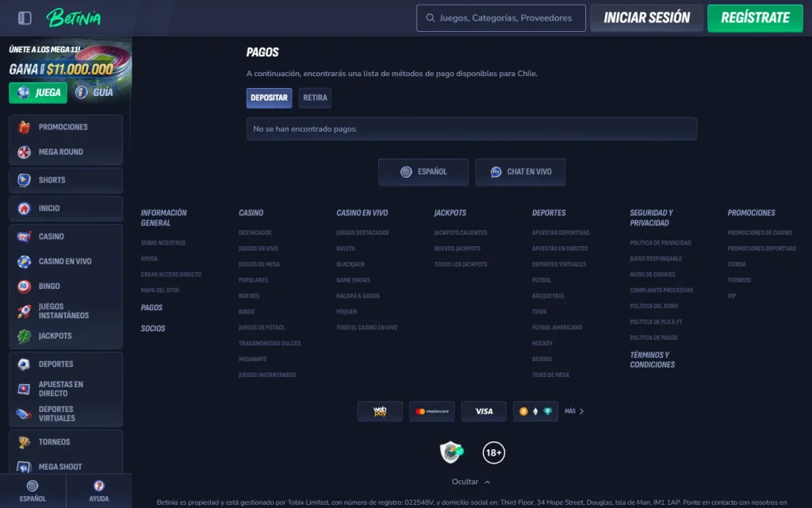Select Mega Round in sidebar menu
Image resolution: width=812 pixels, height=508 pixels.
pos(66,152)
